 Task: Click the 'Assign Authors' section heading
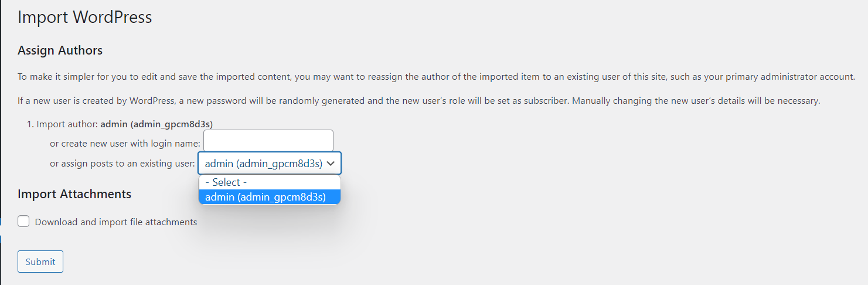click(60, 50)
